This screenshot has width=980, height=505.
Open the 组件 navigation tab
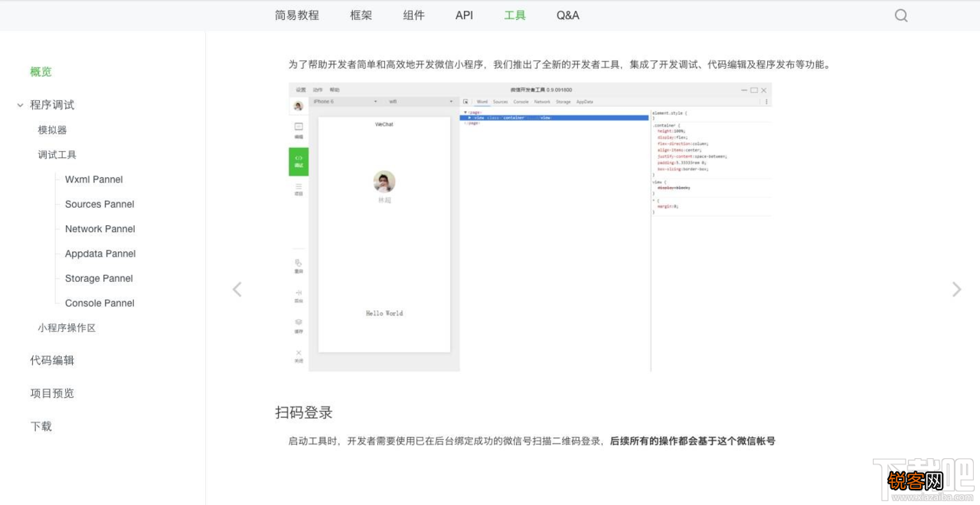[x=414, y=15]
